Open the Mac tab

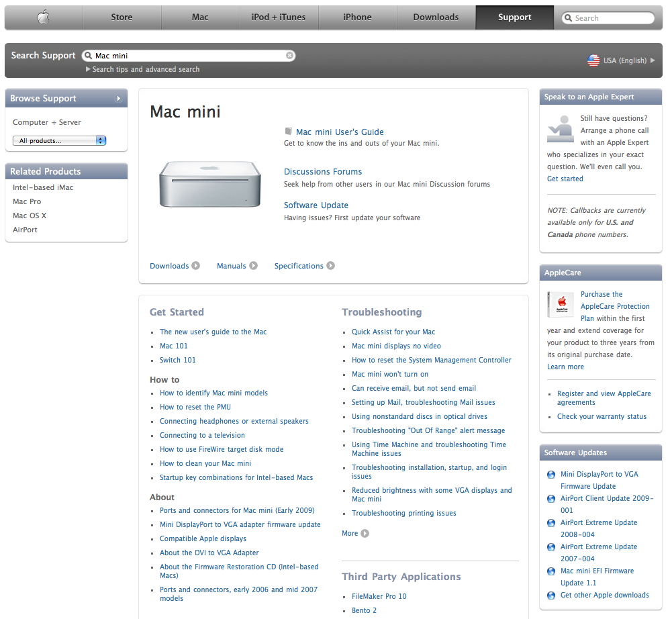click(200, 17)
